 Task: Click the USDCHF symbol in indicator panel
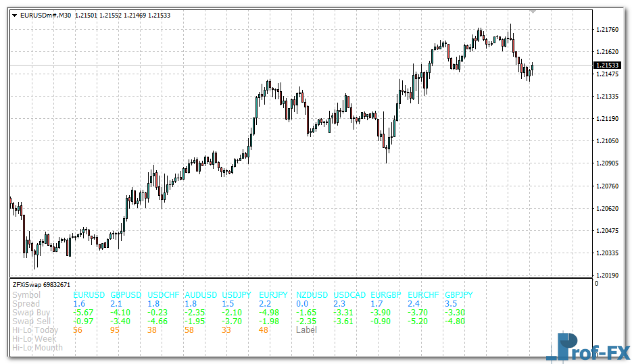tap(163, 295)
